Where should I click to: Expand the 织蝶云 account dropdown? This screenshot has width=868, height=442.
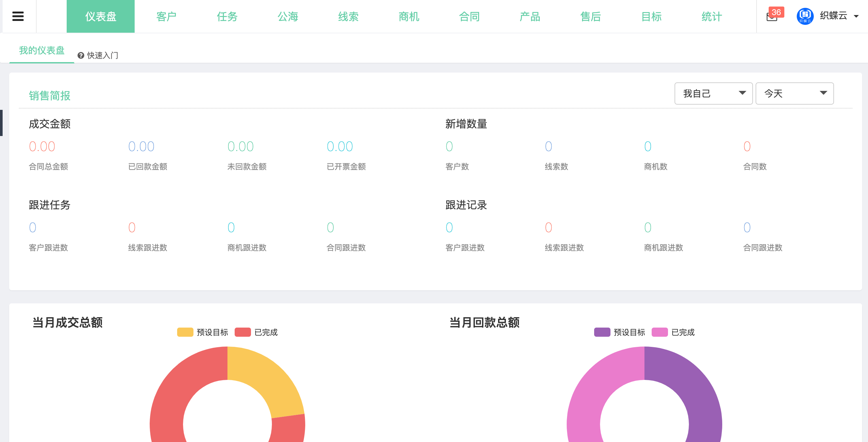(x=856, y=16)
